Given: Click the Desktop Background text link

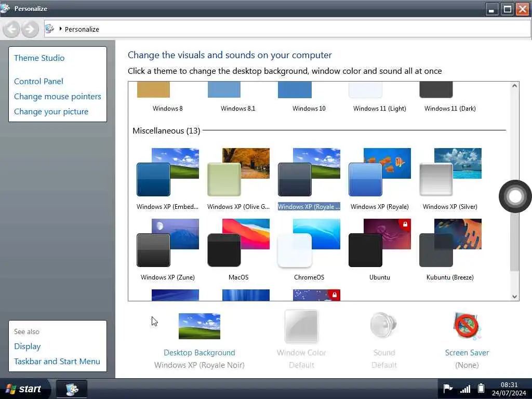Looking at the screenshot, I should point(199,353).
